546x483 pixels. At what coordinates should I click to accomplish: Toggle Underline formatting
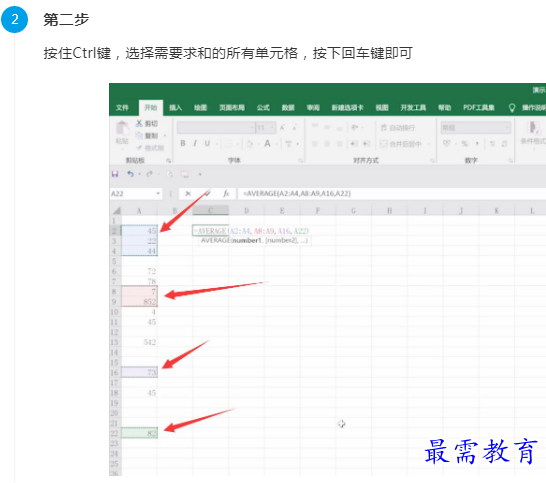coord(207,143)
